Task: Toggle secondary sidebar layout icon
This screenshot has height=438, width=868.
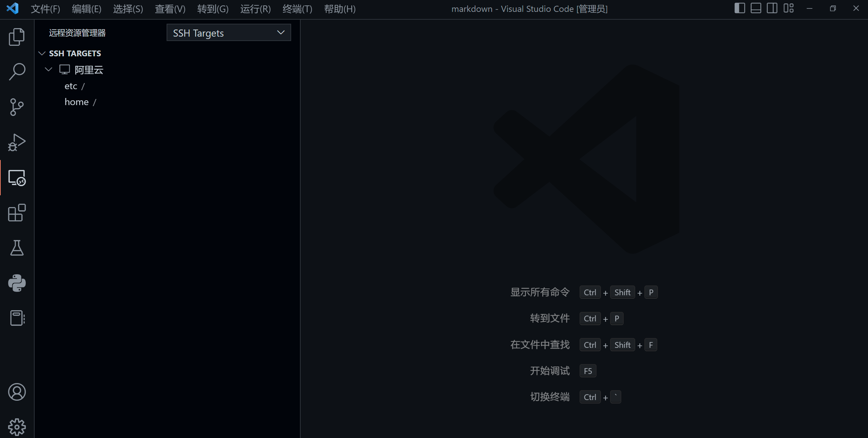Action: [x=772, y=8]
